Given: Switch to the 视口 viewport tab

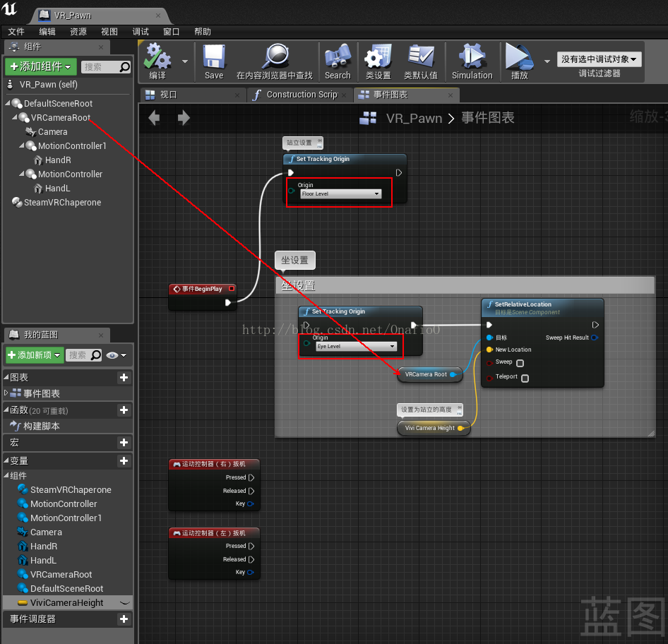Looking at the screenshot, I should pos(193,95).
